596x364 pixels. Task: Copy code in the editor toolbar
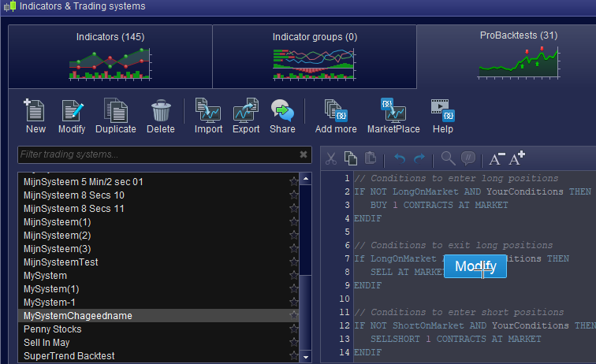(x=351, y=158)
